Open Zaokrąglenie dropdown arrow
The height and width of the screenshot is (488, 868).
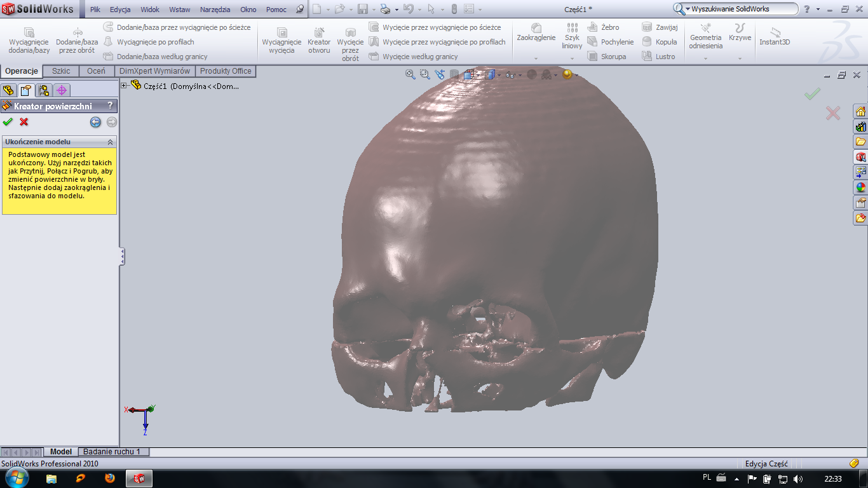coord(536,58)
